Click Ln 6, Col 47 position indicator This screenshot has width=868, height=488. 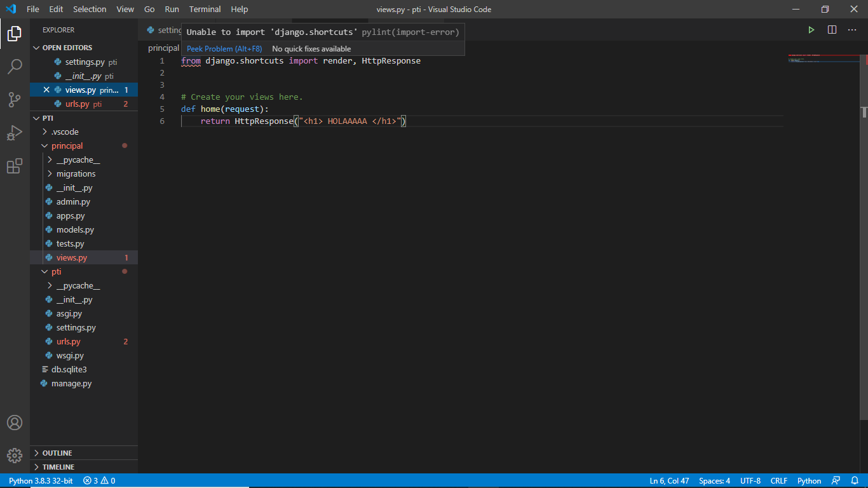669,481
